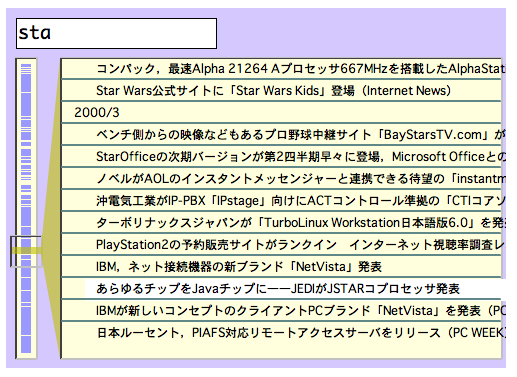
Task: Select the 2000/3 date header row
Action: tap(282, 112)
